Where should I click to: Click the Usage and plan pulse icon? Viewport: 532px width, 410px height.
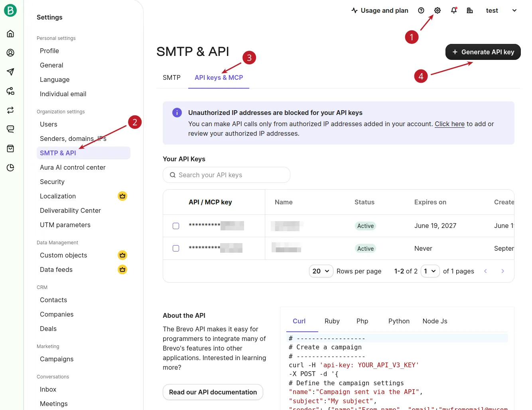355,10
